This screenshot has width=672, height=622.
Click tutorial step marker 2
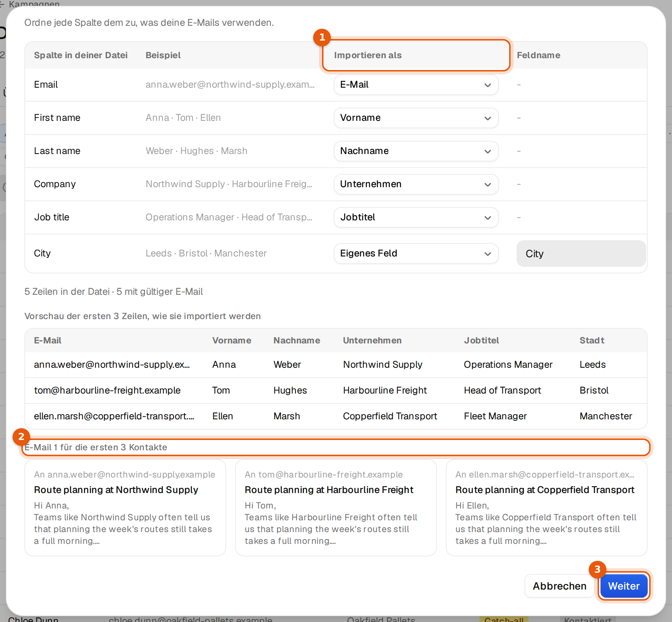21,437
